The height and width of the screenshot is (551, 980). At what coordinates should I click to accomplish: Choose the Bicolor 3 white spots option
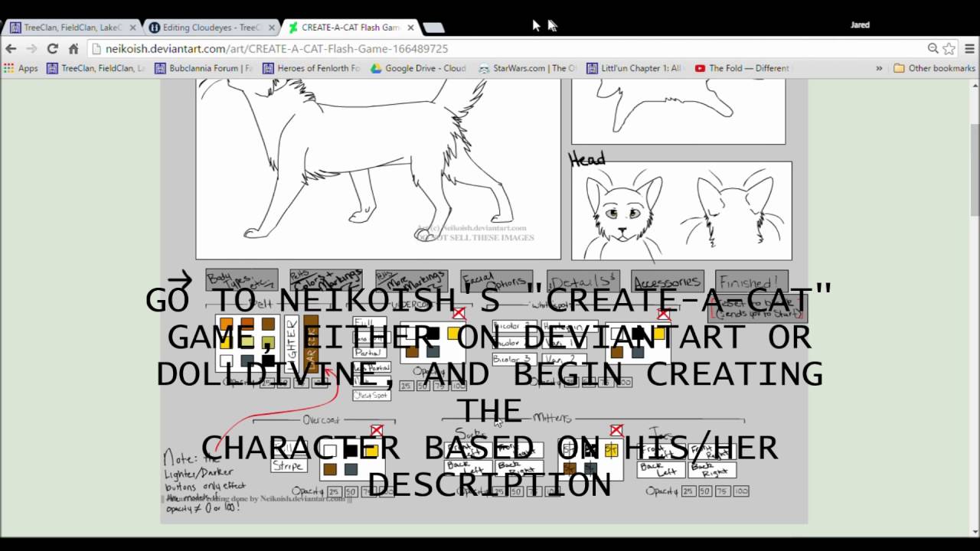tap(514, 359)
